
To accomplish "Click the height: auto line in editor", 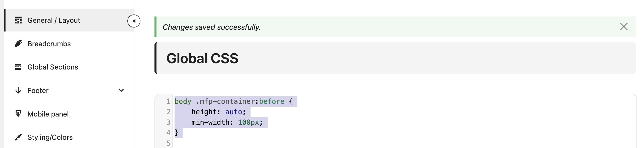I will [219, 112].
